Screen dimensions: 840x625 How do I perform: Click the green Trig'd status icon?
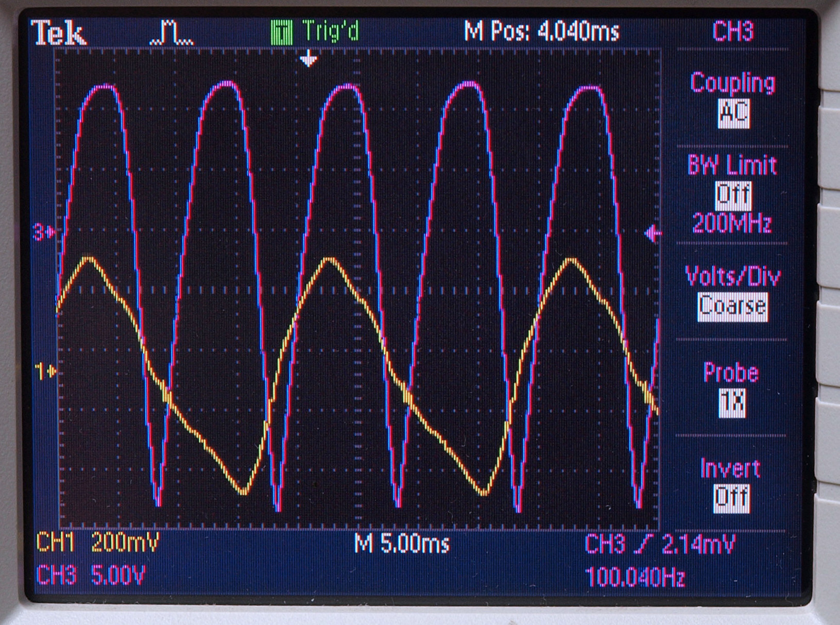pyautogui.click(x=281, y=32)
